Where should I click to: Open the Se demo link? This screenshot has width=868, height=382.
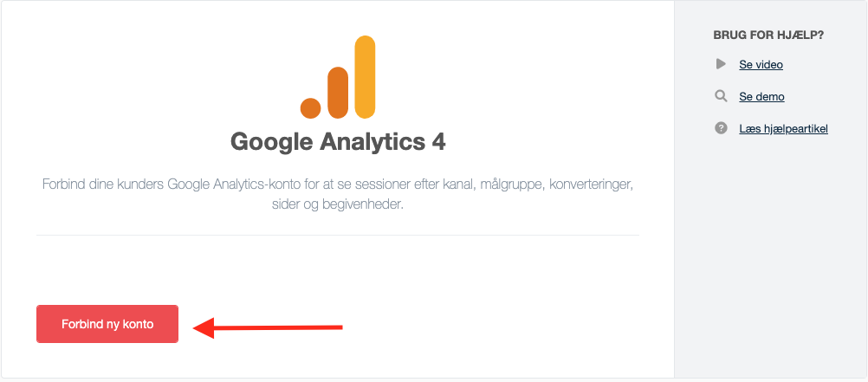(x=761, y=97)
